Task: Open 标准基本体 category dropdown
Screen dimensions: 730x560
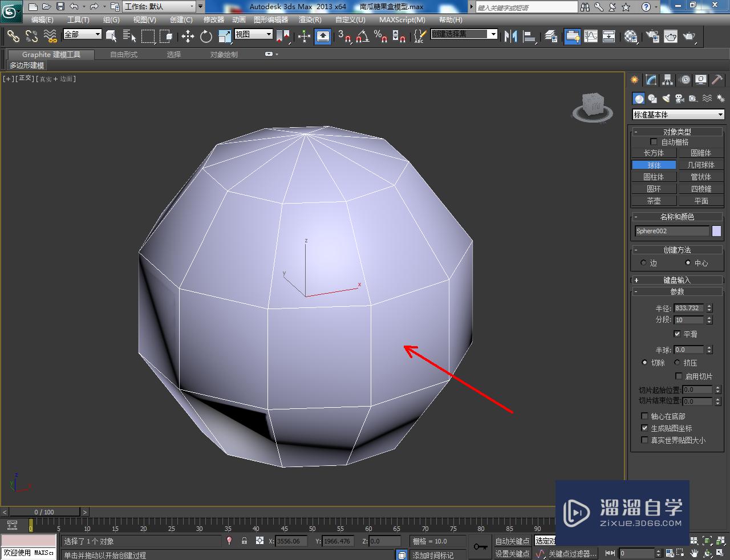Action: click(x=678, y=115)
